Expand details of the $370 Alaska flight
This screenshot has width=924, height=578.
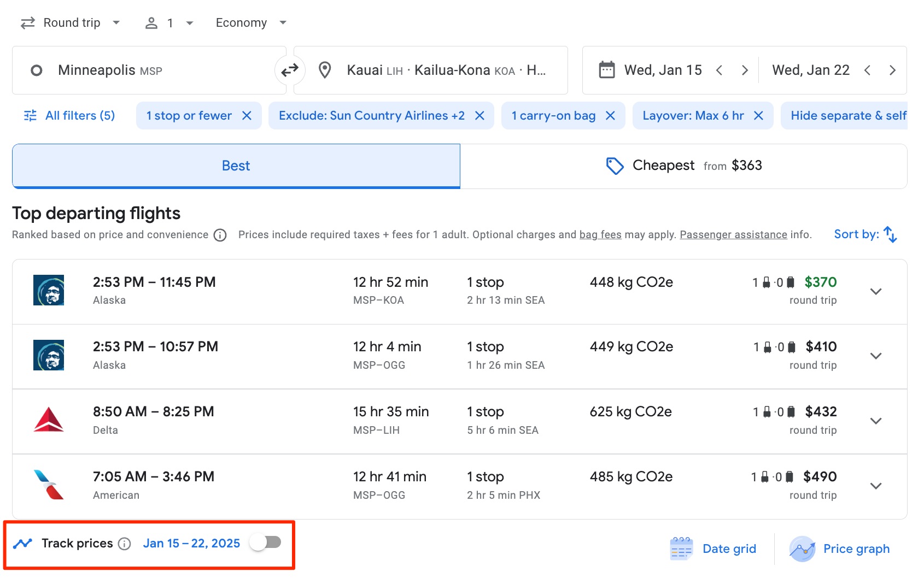(x=875, y=291)
